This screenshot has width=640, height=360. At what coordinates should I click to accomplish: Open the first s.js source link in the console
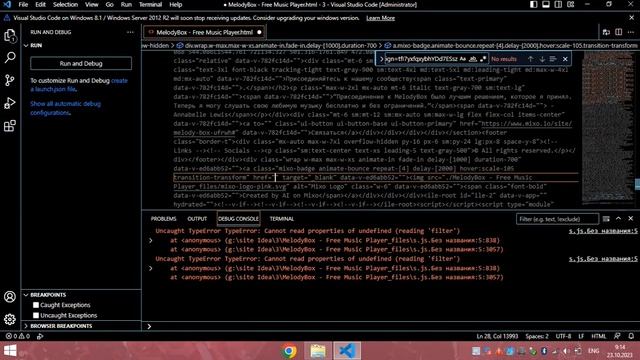click(603, 231)
